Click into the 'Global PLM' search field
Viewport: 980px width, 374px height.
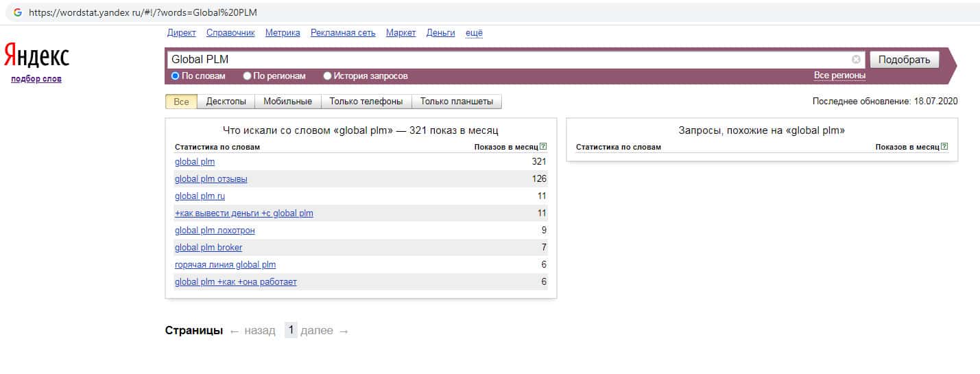[x=507, y=60]
